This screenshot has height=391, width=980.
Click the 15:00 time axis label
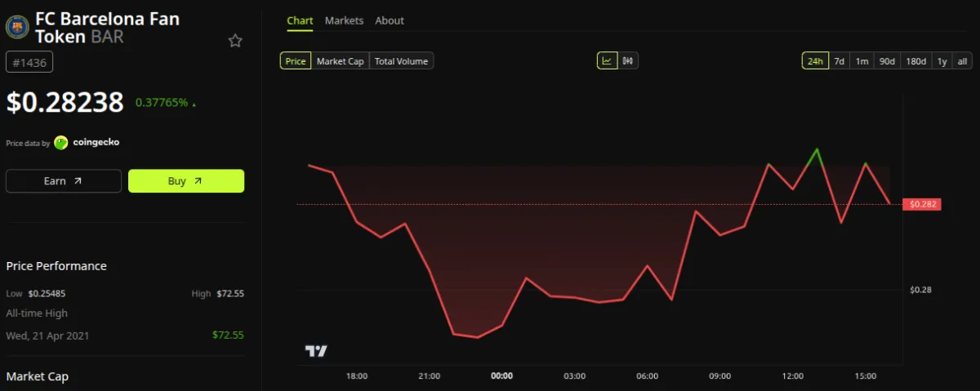(x=865, y=376)
